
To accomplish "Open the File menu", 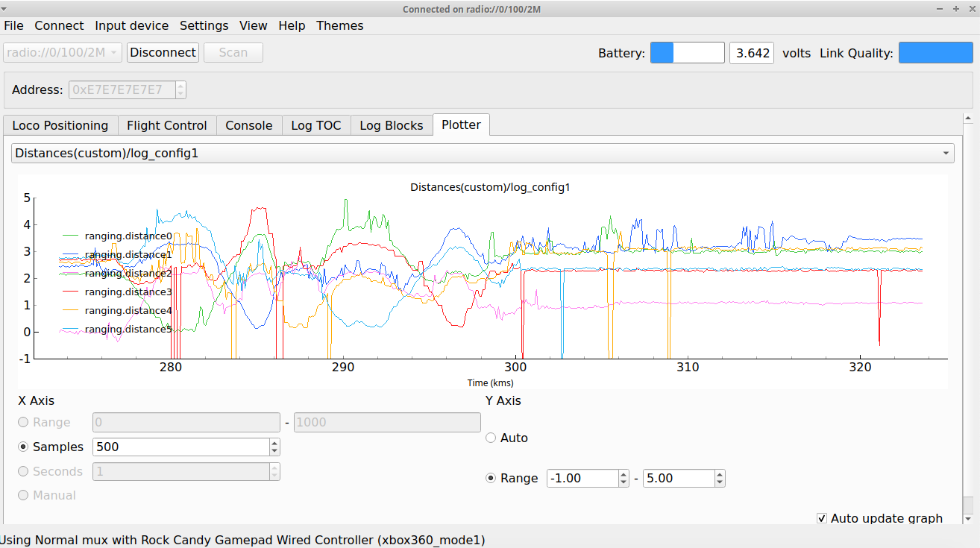I will [14, 25].
